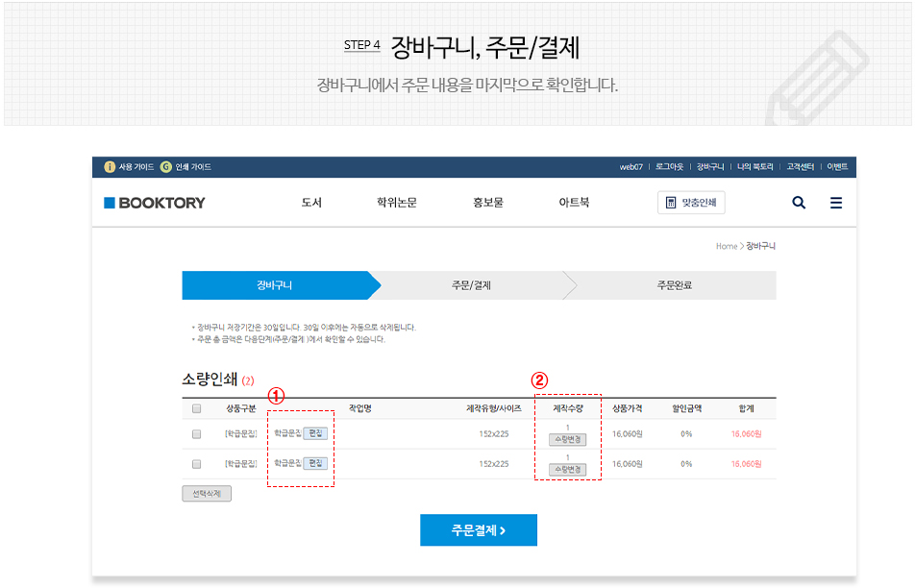Click the 인쇄 가이드 G icon
This screenshot has width=915, height=588.
tap(167, 166)
